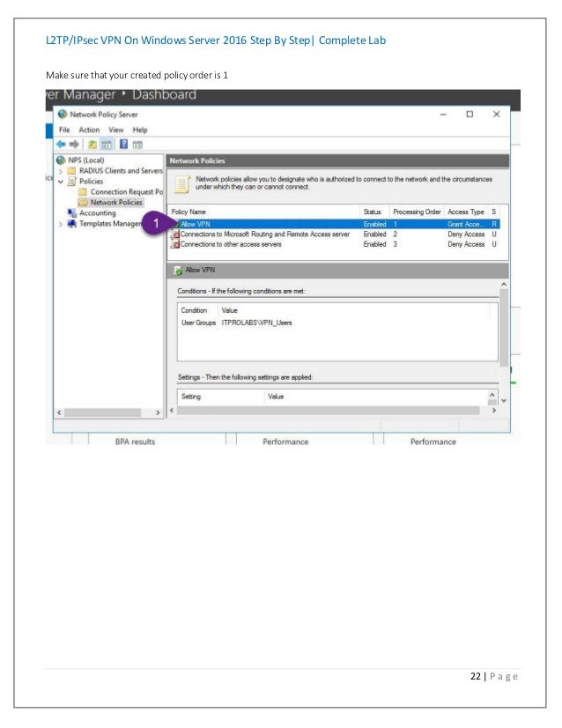
Task: Click the blue Help toolbar icon
Action: pos(123,145)
